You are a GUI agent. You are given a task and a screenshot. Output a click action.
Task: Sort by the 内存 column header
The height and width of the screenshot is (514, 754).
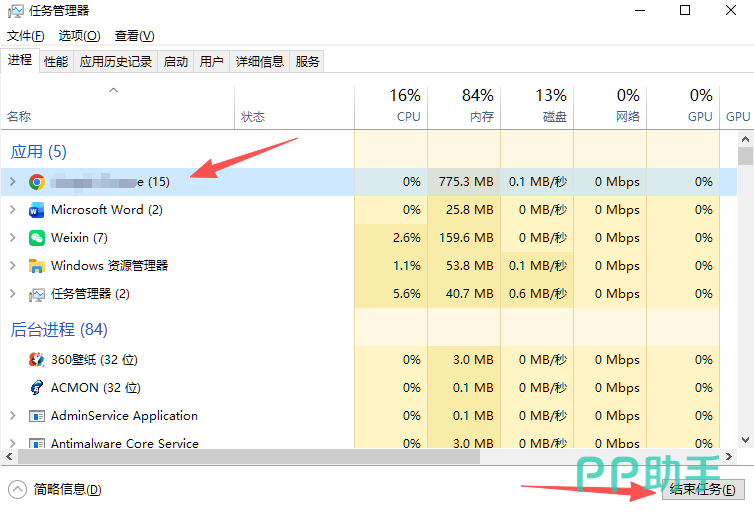tap(464, 108)
